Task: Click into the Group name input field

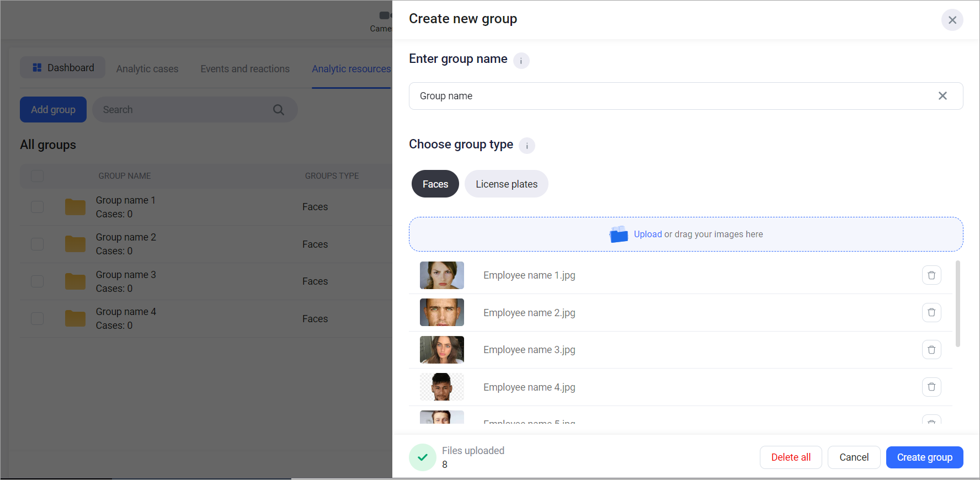Action: point(662,96)
